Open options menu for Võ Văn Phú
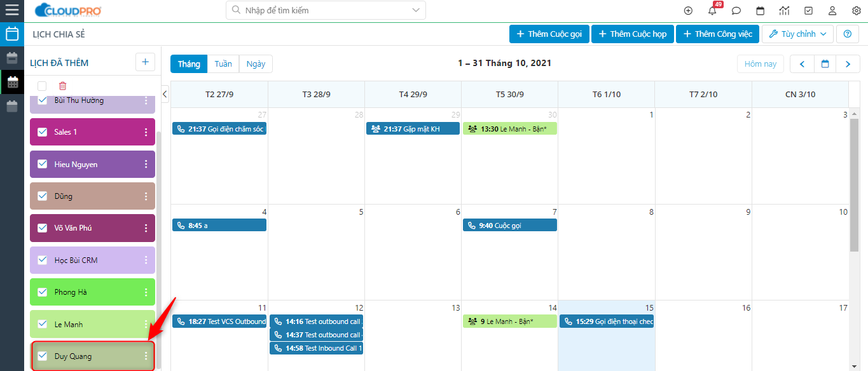 click(x=146, y=228)
